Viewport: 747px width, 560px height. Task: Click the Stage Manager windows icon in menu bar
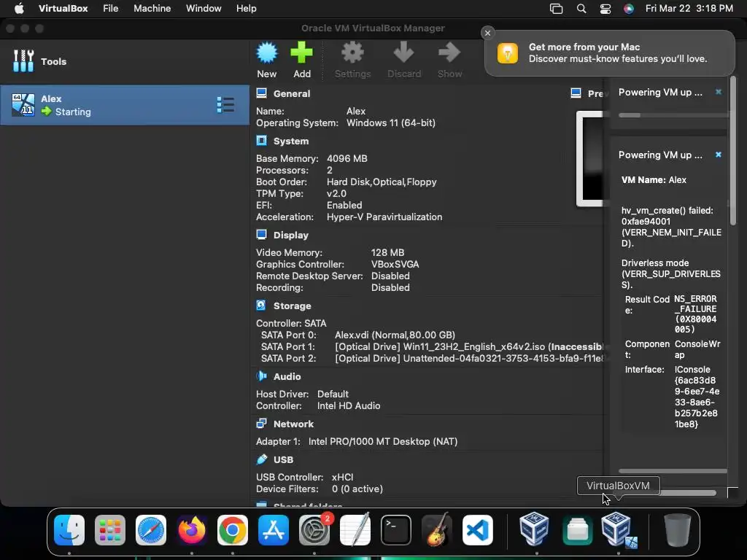(556, 9)
